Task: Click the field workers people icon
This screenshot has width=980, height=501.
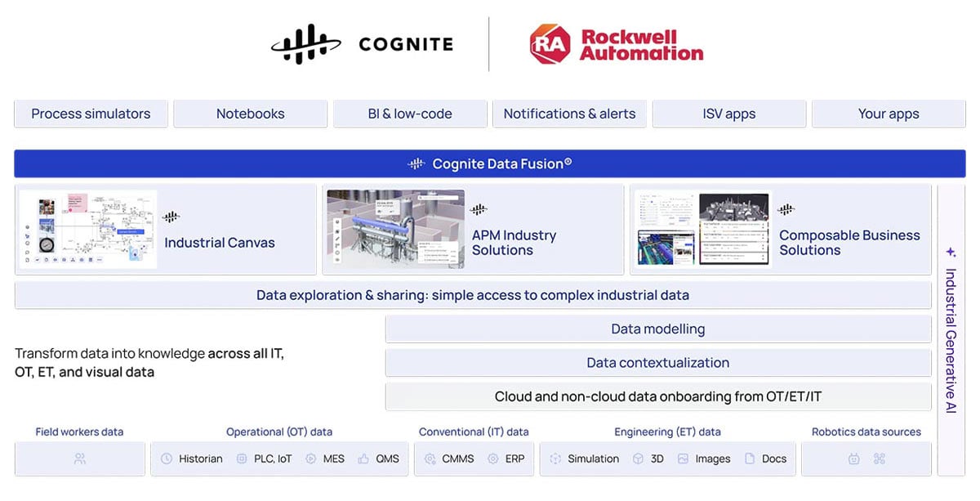Action: (79, 459)
